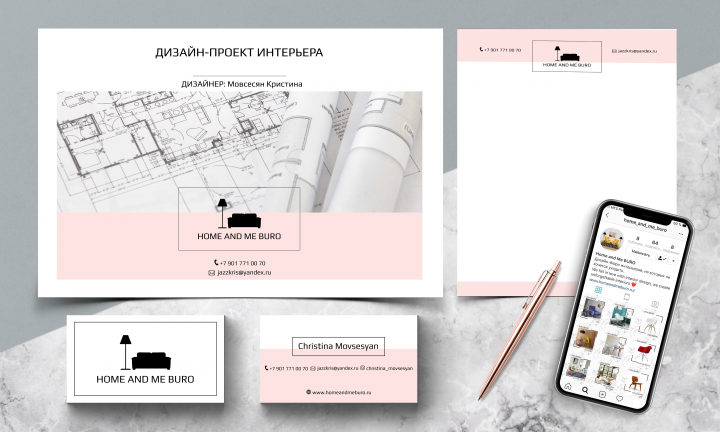Click HOME AND ME BURO text on presentation
720x432 pixels.
[239, 236]
